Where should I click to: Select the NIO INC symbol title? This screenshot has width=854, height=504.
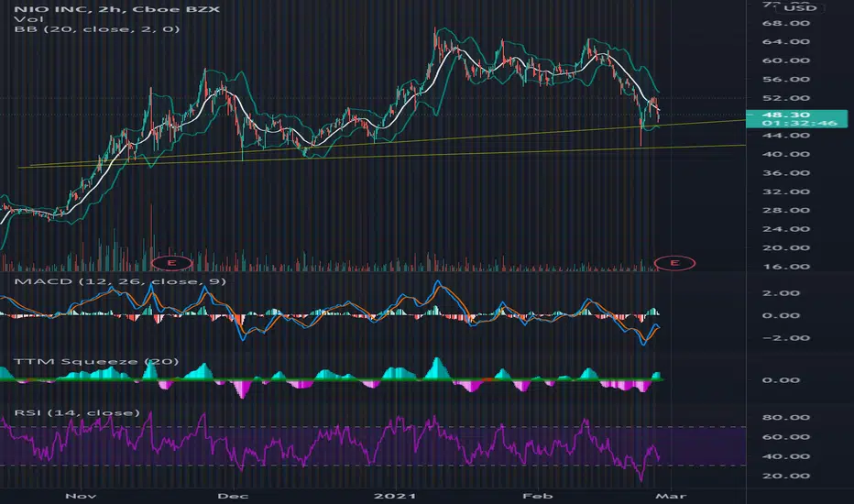(x=117, y=9)
